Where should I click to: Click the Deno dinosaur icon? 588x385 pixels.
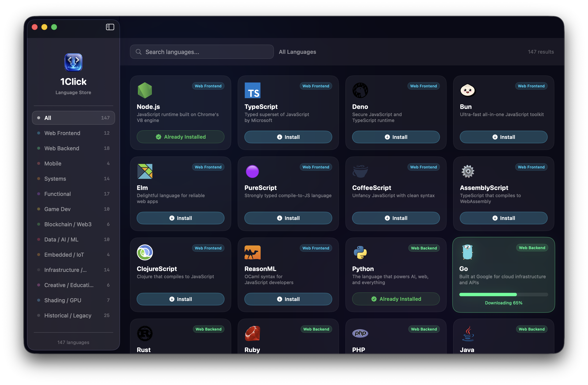pos(360,90)
